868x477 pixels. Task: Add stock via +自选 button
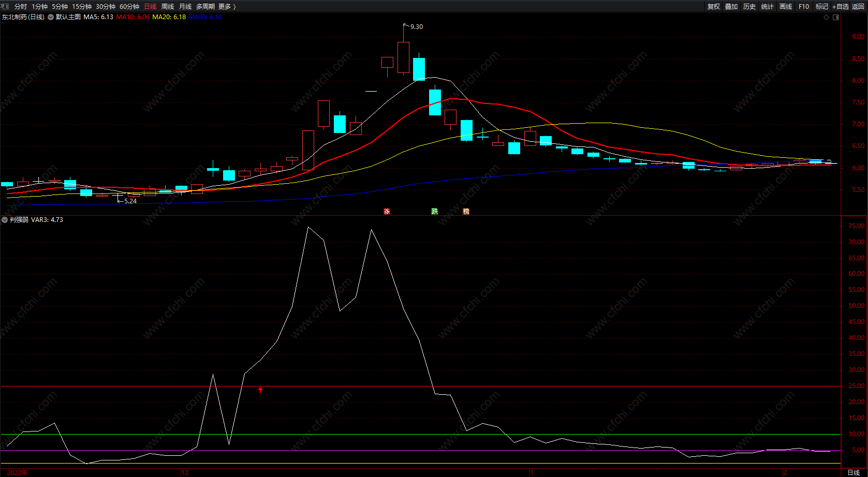coord(841,7)
